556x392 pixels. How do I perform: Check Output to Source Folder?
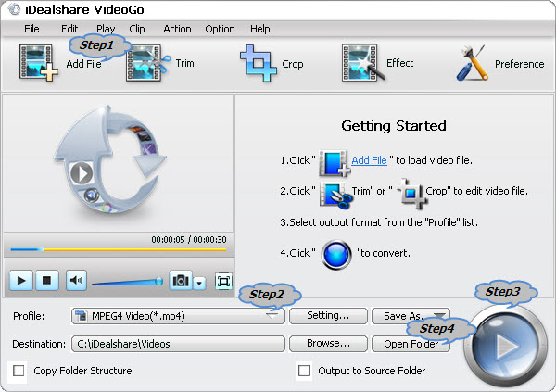point(304,371)
